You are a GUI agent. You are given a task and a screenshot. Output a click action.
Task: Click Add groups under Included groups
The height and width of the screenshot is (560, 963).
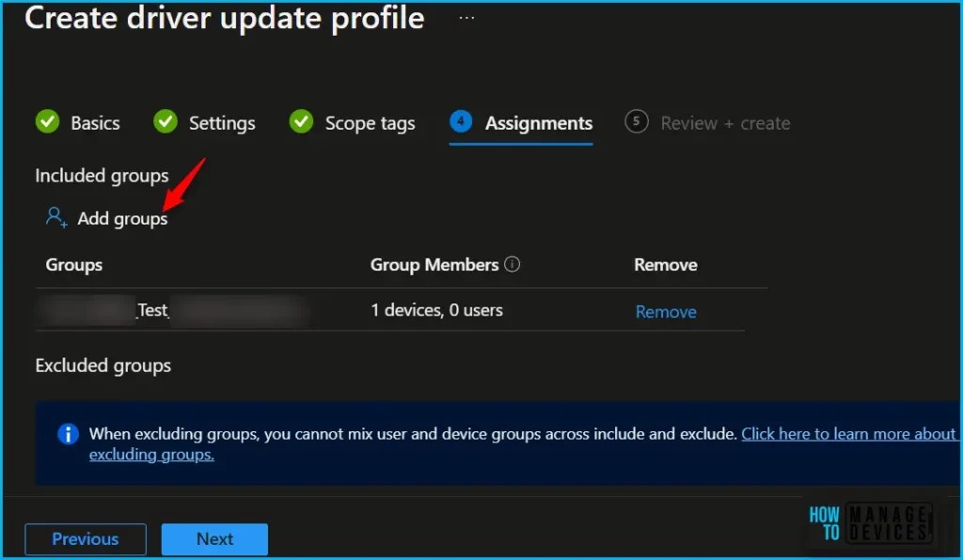123,217
